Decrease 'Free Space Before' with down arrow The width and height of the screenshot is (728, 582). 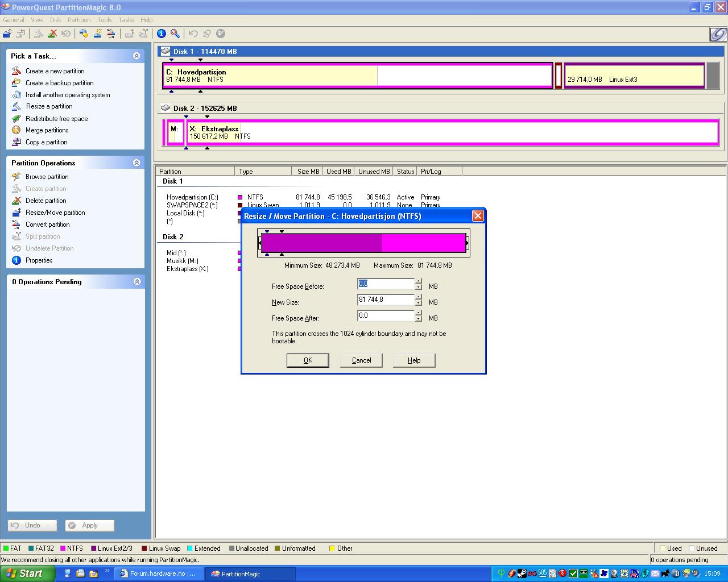419,287
